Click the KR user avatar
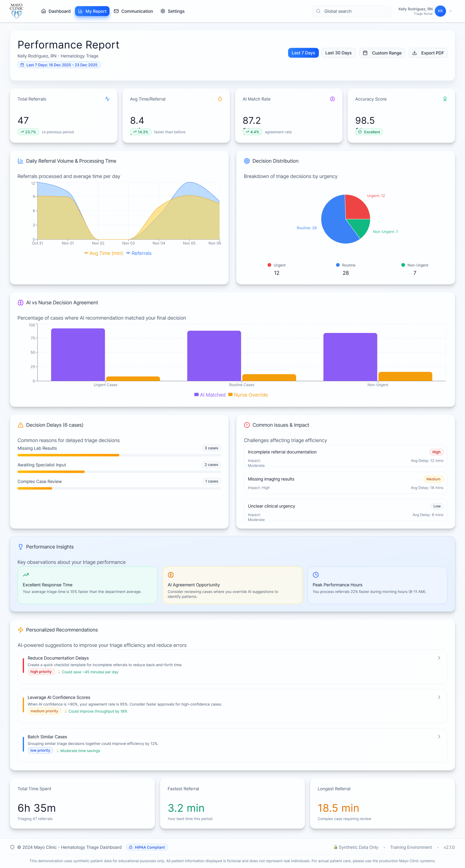This screenshot has height=868, width=465. coord(440,11)
